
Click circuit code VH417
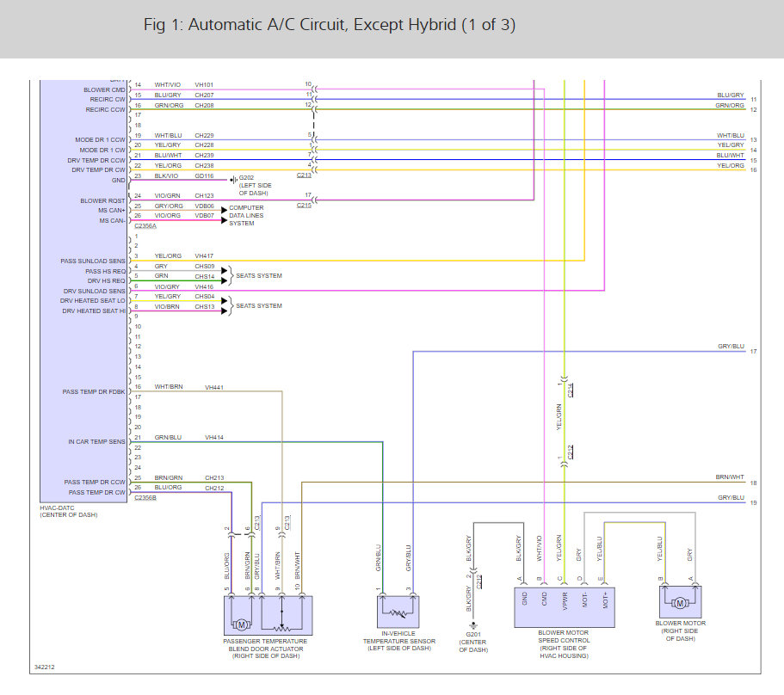204,255
